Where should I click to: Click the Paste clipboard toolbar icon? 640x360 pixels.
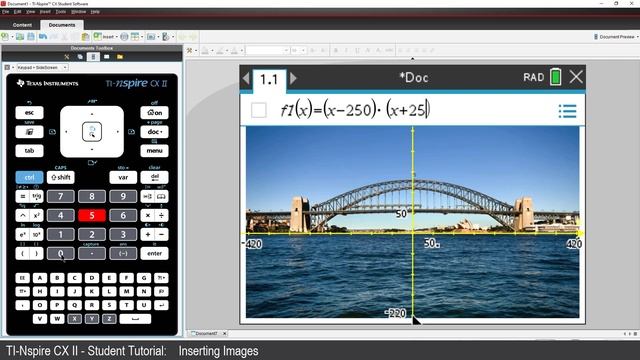pos(85,37)
